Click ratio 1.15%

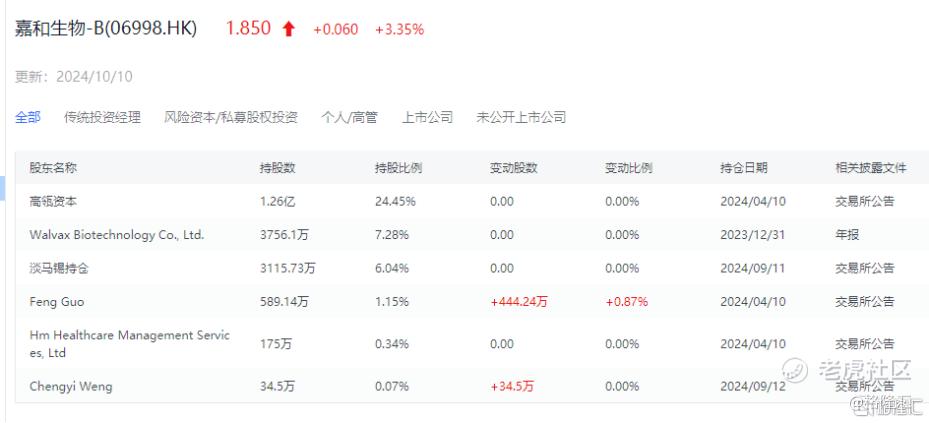[x=392, y=302]
